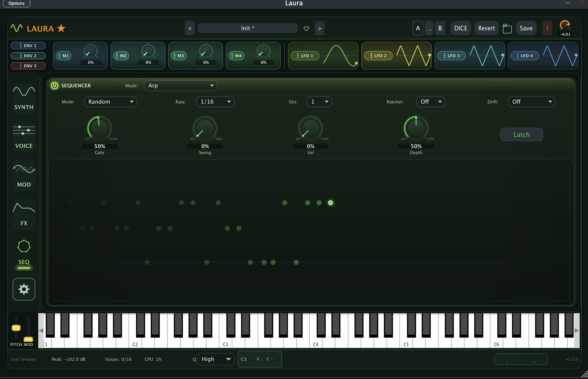Open the Ratchet dropdown

(431, 102)
